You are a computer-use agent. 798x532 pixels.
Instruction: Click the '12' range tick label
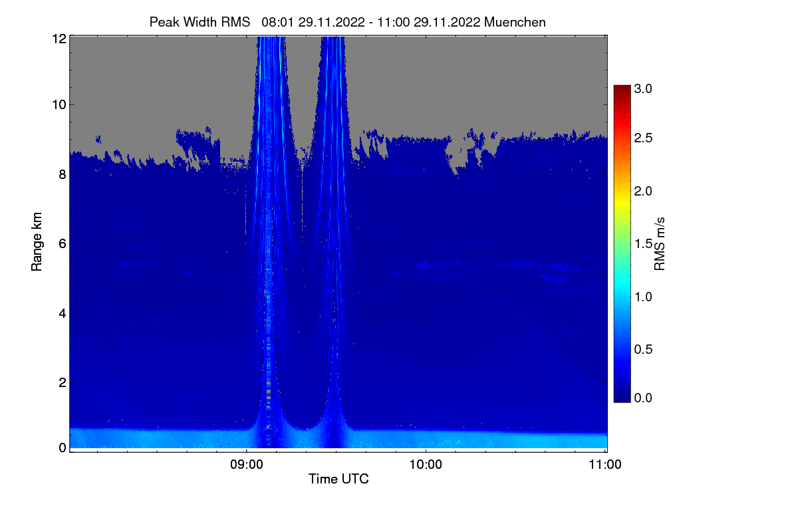click(x=59, y=39)
